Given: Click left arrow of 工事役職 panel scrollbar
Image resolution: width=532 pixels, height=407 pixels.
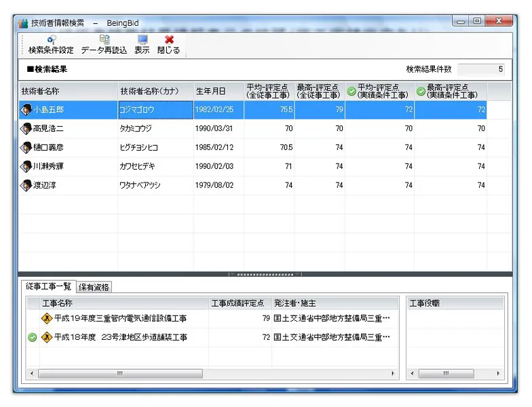Looking at the screenshot, I should click(411, 373).
